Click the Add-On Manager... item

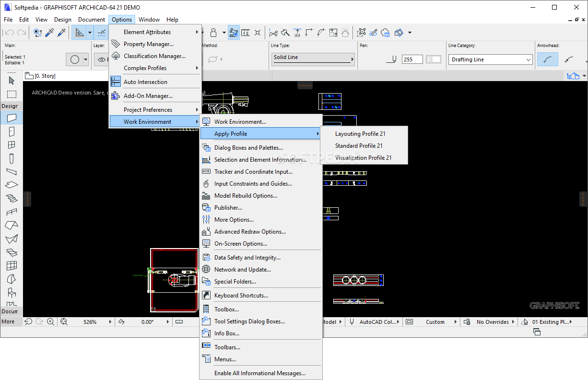tap(155, 96)
